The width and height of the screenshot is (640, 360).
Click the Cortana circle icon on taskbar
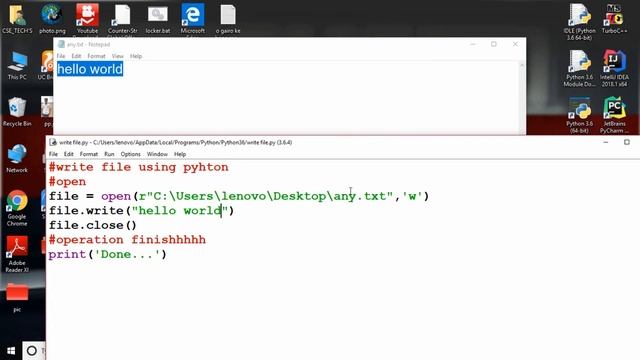(31, 351)
